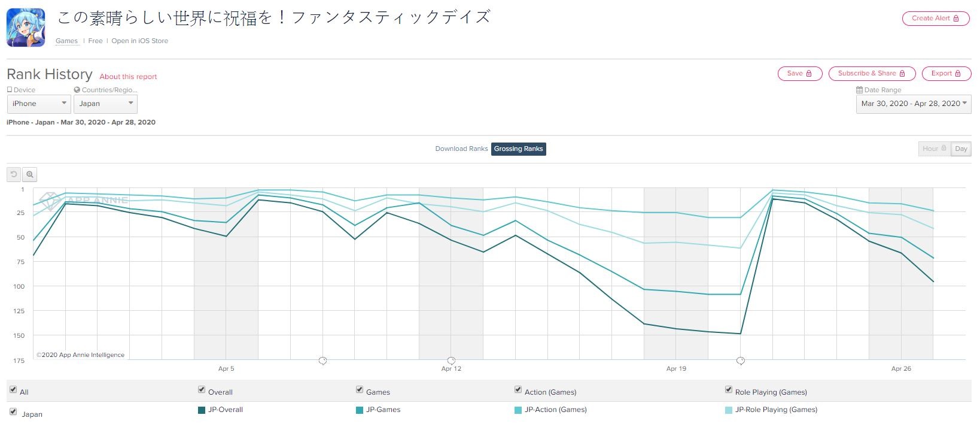Open the iPhone device dropdown
The height and width of the screenshot is (433, 980).
click(x=39, y=104)
